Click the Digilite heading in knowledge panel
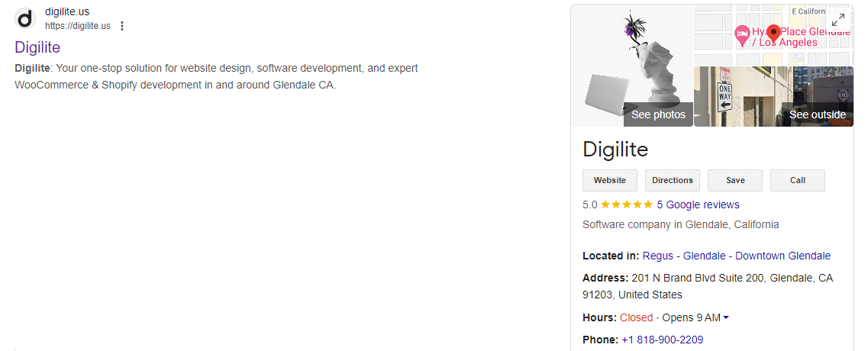The image size is (868, 351). [615, 150]
